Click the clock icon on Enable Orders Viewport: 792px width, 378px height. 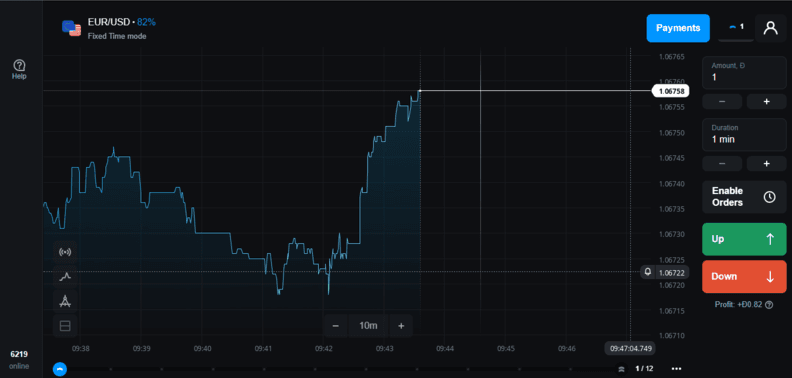(x=769, y=197)
